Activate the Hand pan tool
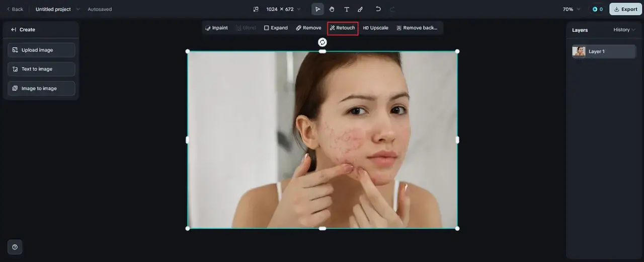644x262 pixels. click(x=332, y=9)
